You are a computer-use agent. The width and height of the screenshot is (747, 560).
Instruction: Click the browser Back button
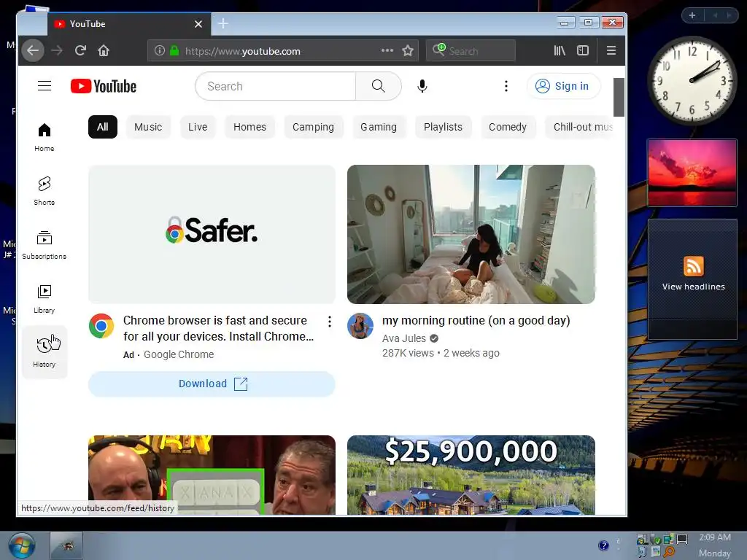[x=32, y=50]
